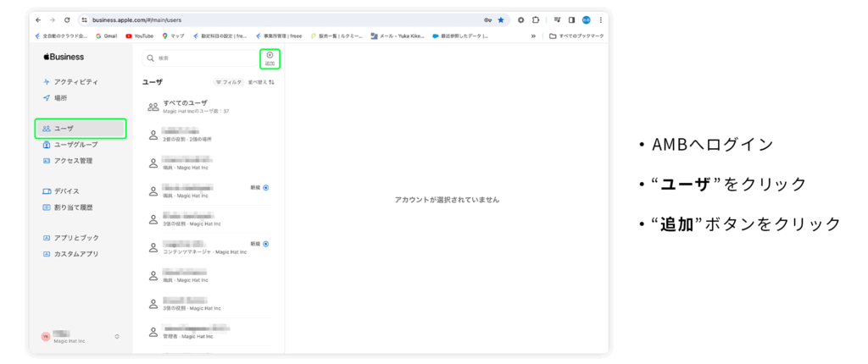Open 場所 (Locations) in the sidebar
Screen dimensions: 868x364
(x=60, y=97)
